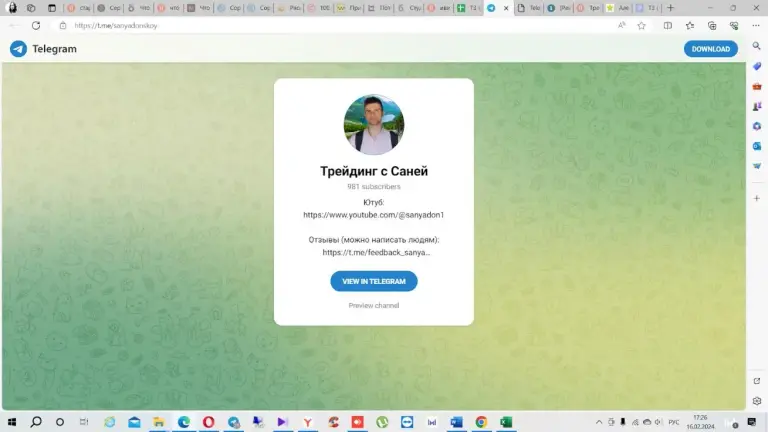
Task: Open the Browser essentials heart icon
Action: point(734,25)
